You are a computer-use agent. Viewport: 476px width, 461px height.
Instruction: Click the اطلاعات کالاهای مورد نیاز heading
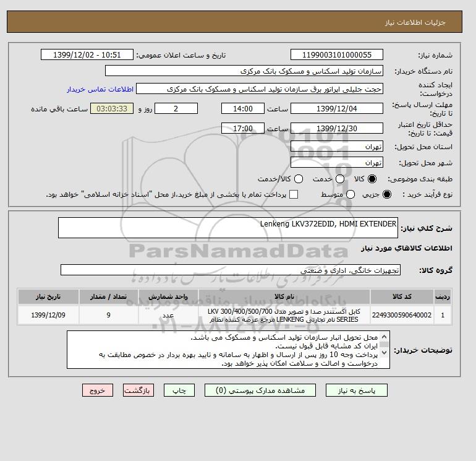407,248
